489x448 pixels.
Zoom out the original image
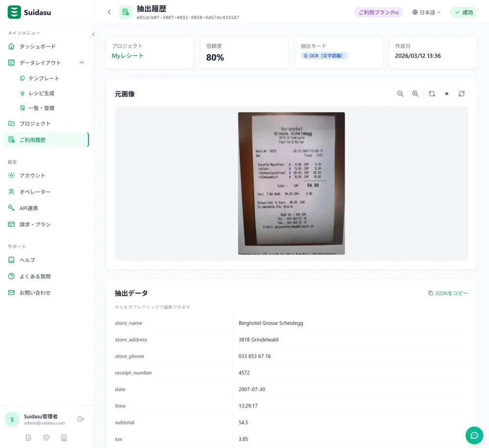tap(400, 94)
